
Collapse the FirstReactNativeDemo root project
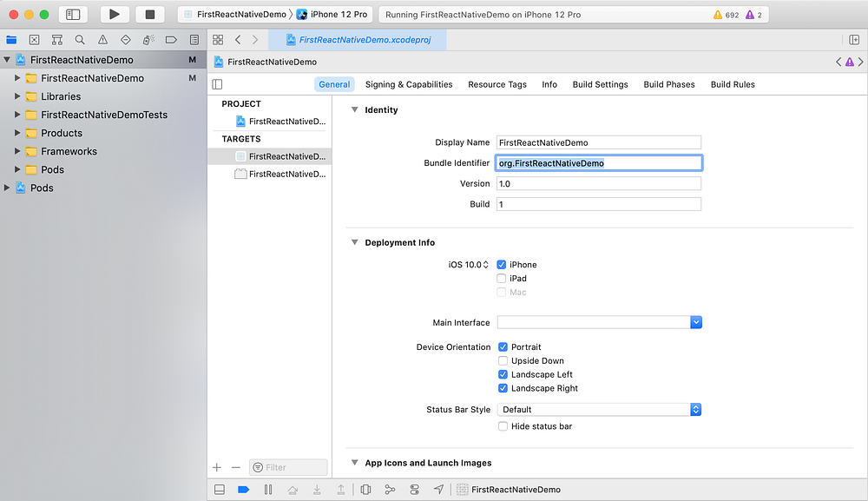click(x=7, y=60)
